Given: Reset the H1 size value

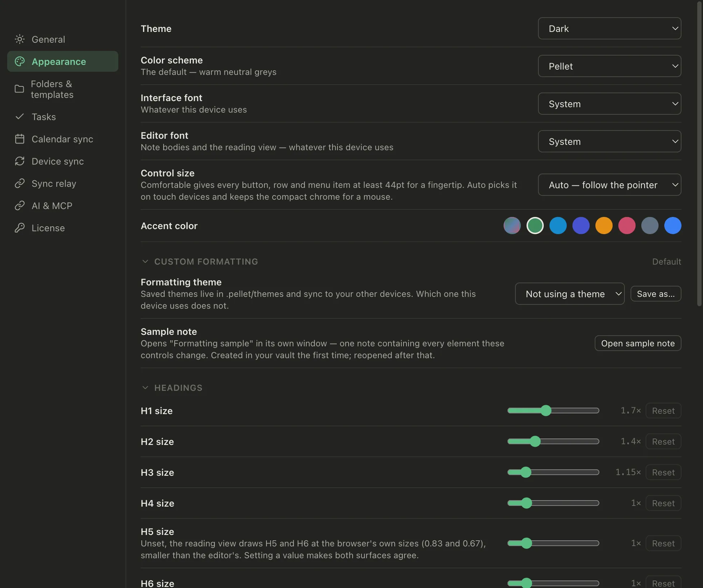Looking at the screenshot, I should [663, 411].
